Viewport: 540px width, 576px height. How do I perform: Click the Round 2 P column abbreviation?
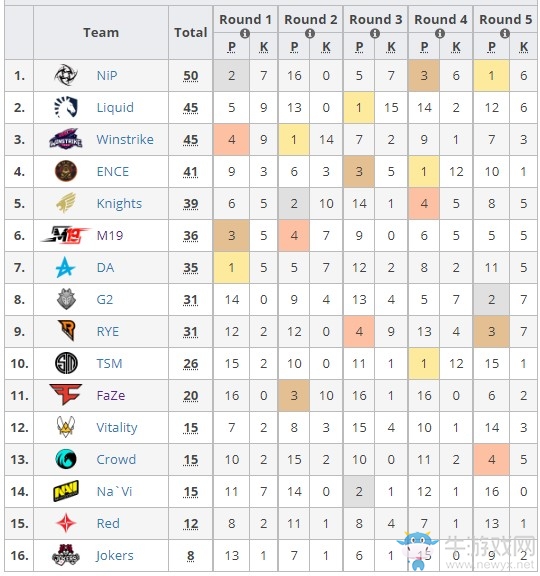point(294,47)
